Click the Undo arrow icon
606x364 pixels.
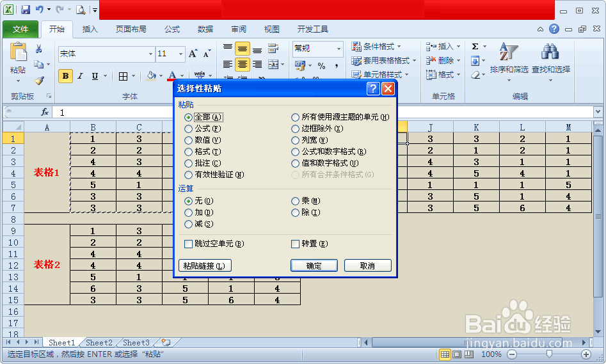(x=40, y=9)
